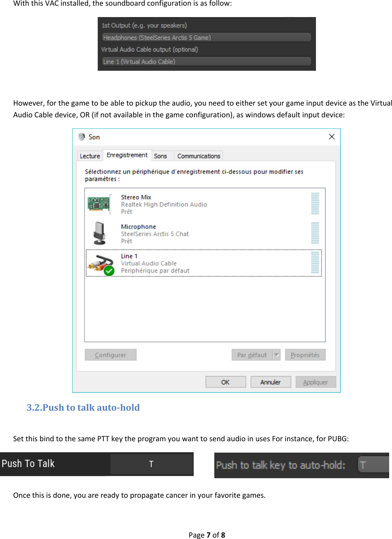Select the Microphone device icon
392x539 pixels.
[100, 233]
